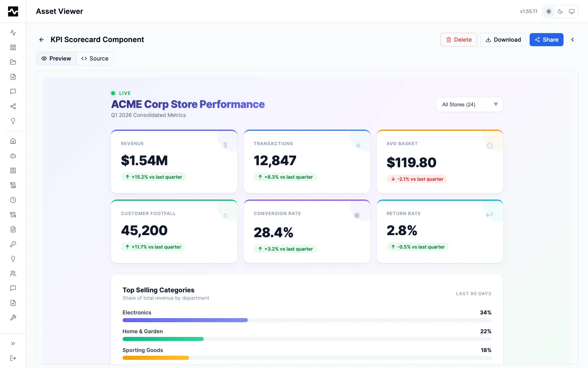This screenshot has width=588, height=368.
Task: Open the users icon in sidebar
Action: click(x=13, y=274)
